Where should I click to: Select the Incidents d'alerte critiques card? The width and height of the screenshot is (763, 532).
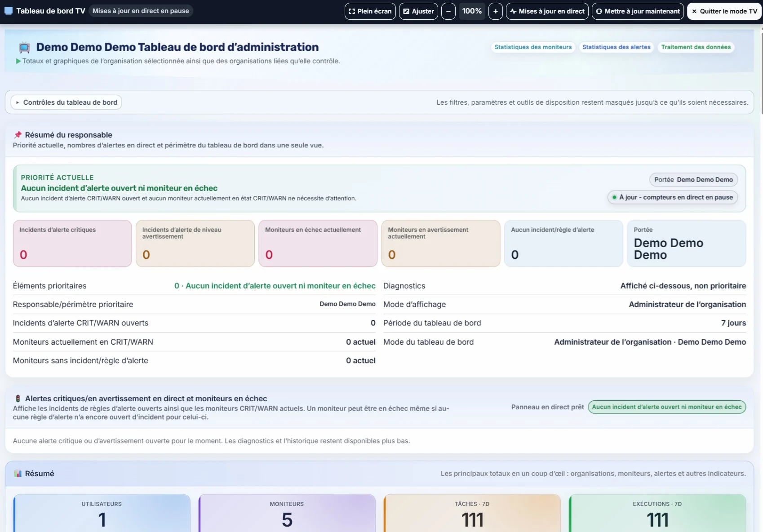pyautogui.click(x=72, y=244)
